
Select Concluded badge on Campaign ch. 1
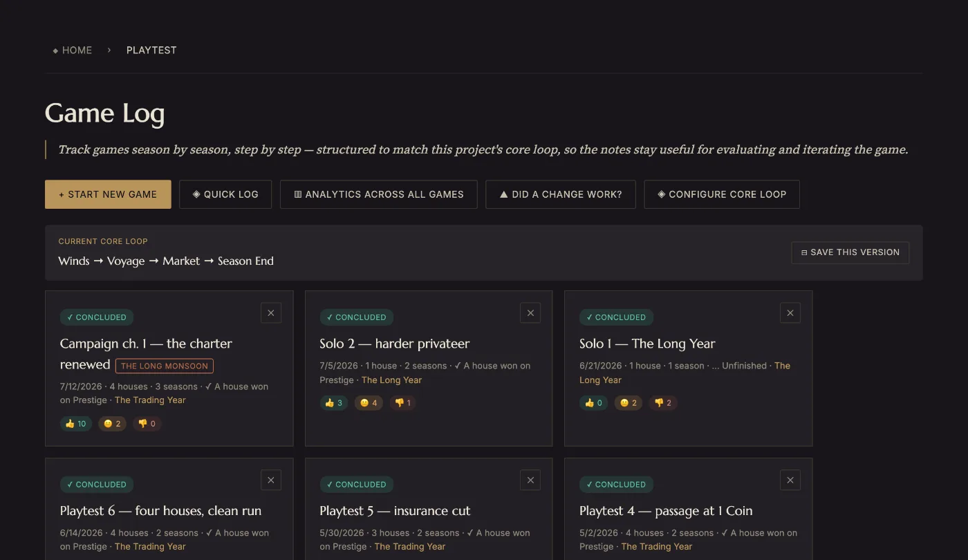[97, 317]
